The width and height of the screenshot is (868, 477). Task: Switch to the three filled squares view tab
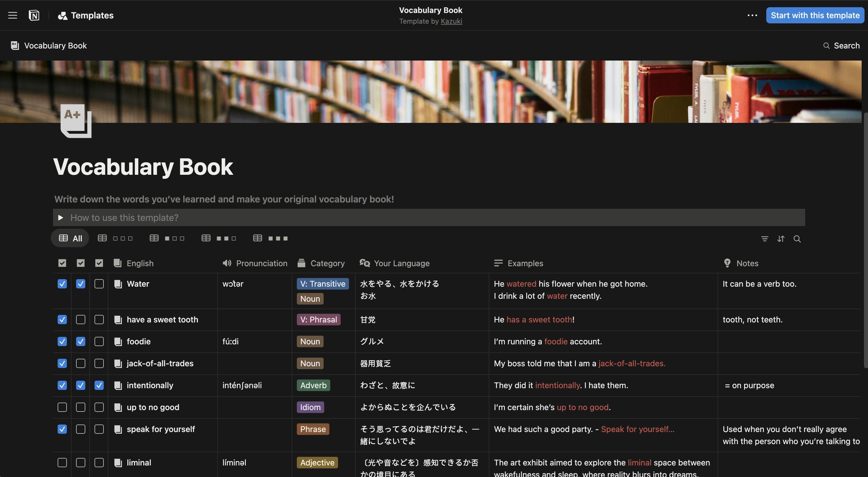[x=271, y=238]
